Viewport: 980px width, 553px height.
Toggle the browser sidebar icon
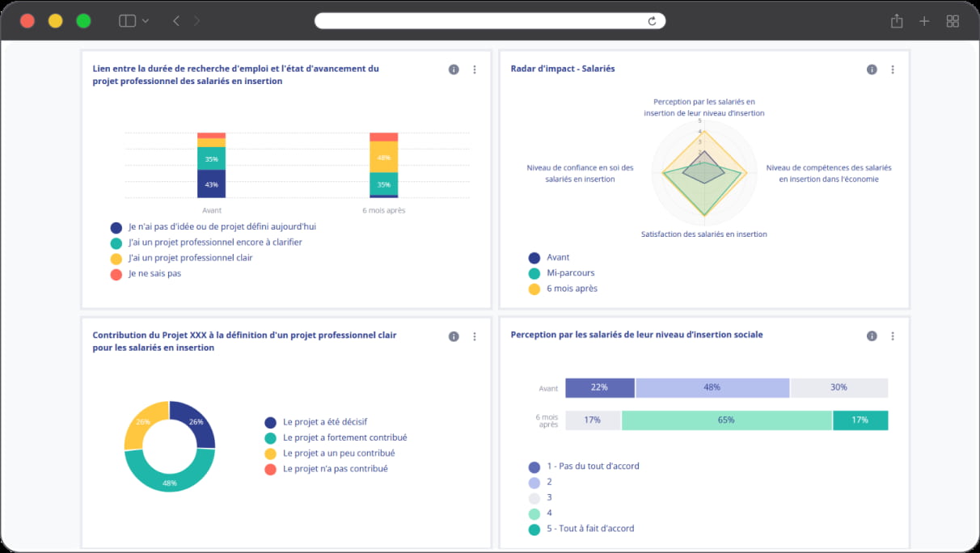(x=127, y=20)
